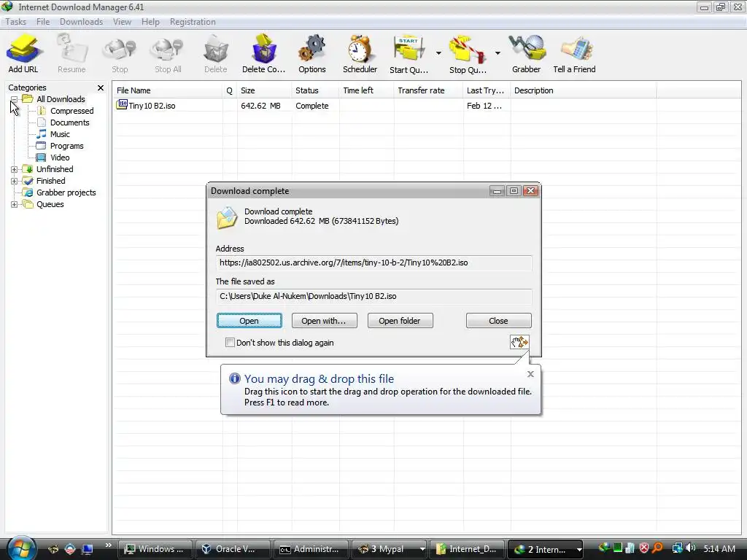Image resolution: width=747 pixels, height=560 pixels.
Task: Close the Categories panel
Action: tap(101, 87)
